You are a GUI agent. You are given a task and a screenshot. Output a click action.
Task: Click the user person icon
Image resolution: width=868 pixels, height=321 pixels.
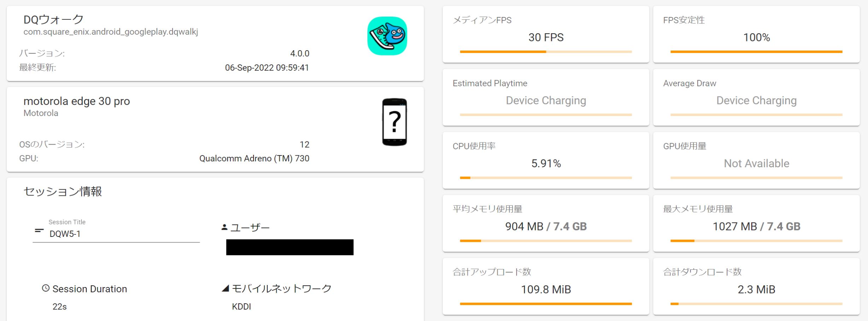pos(224,227)
